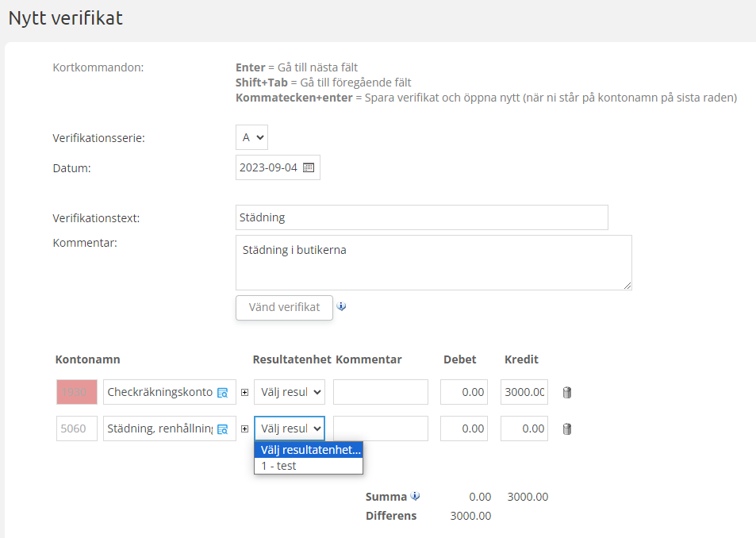This screenshot has width=756, height=538.
Task: Expand the plus box on first row
Action: [x=244, y=392]
